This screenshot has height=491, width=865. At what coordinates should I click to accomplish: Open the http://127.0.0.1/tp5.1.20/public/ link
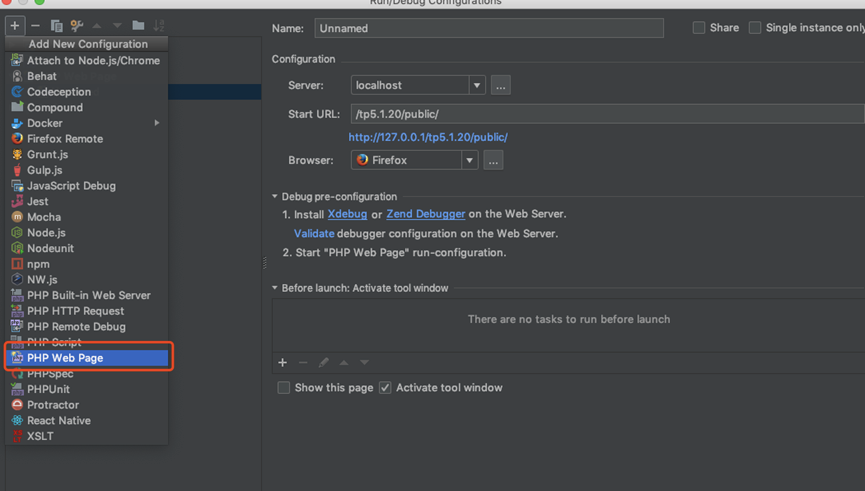coord(428,137)
